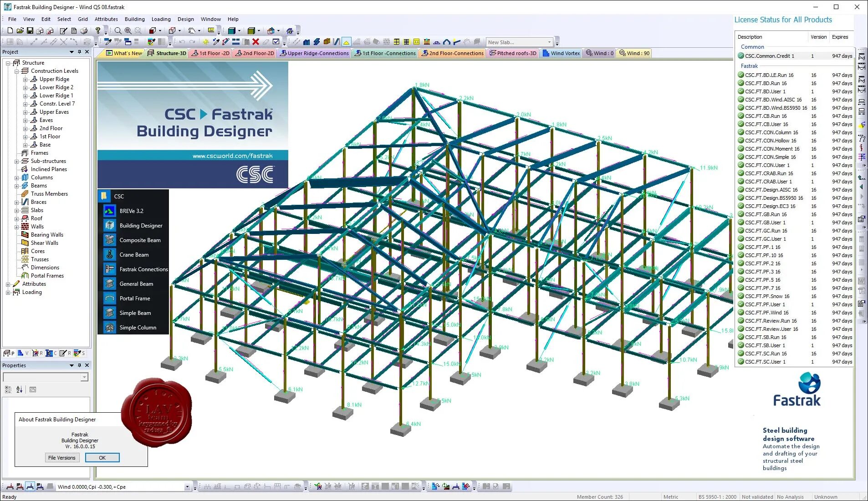Expand the Columns tree node
This screenshot has width=868, height=501.
[17, 177]
